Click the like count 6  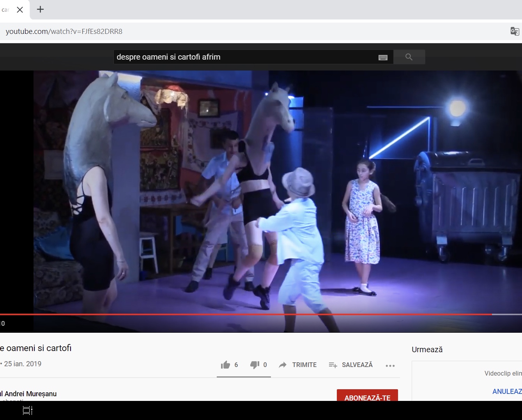point(236,365)
